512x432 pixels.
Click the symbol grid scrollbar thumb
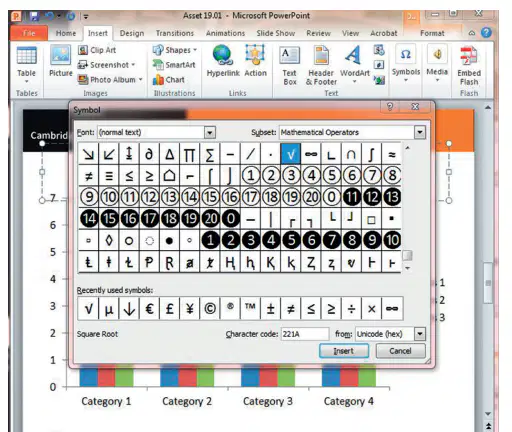(x=407, y=256)
